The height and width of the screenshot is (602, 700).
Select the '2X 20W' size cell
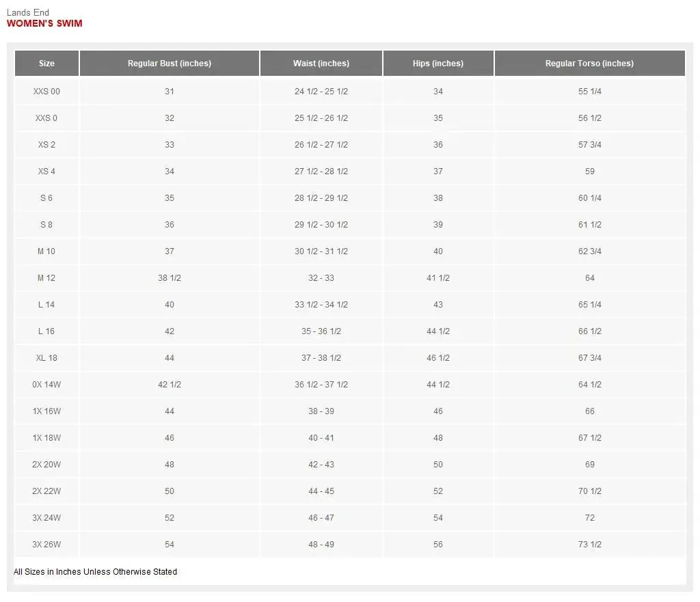[46, 465]
